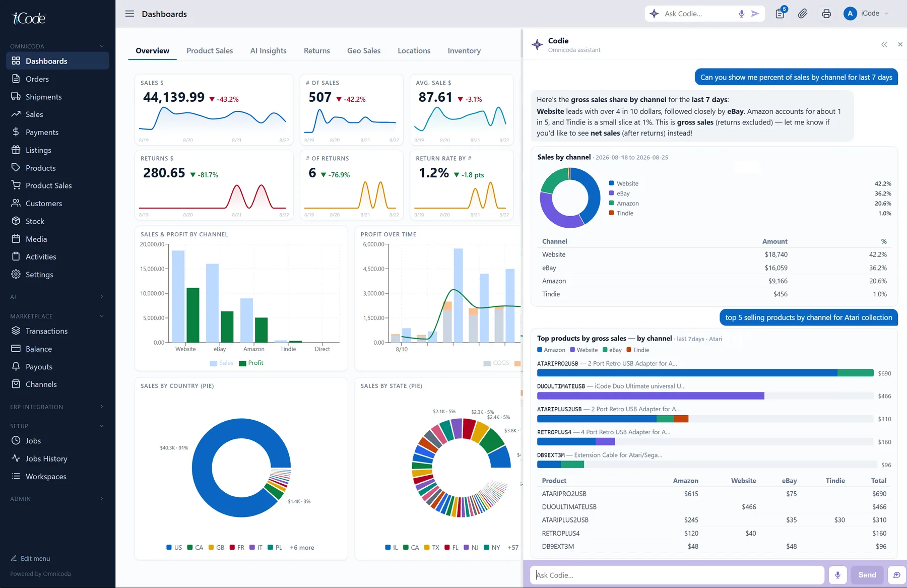Click the printer icon in header
The height and width of the screenshot is (588, 907).
click(x=826, y=14)
